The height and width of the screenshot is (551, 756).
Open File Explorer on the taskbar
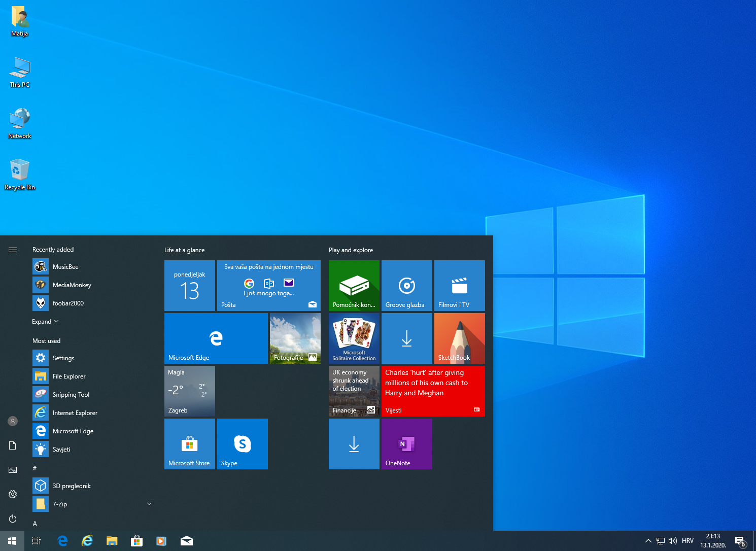click(x=112, y=541)
